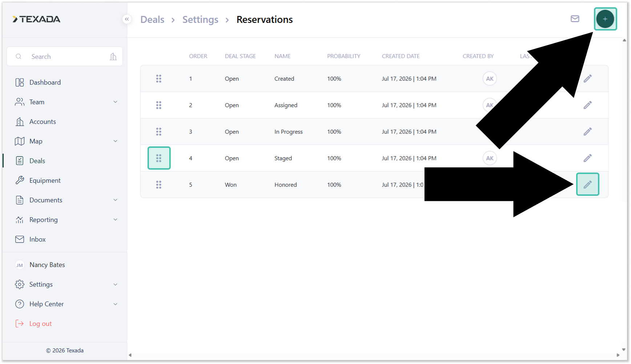Click the building icon in search box
The width and height of the screenshot is (631, 364).
click(x=113, y=56)
